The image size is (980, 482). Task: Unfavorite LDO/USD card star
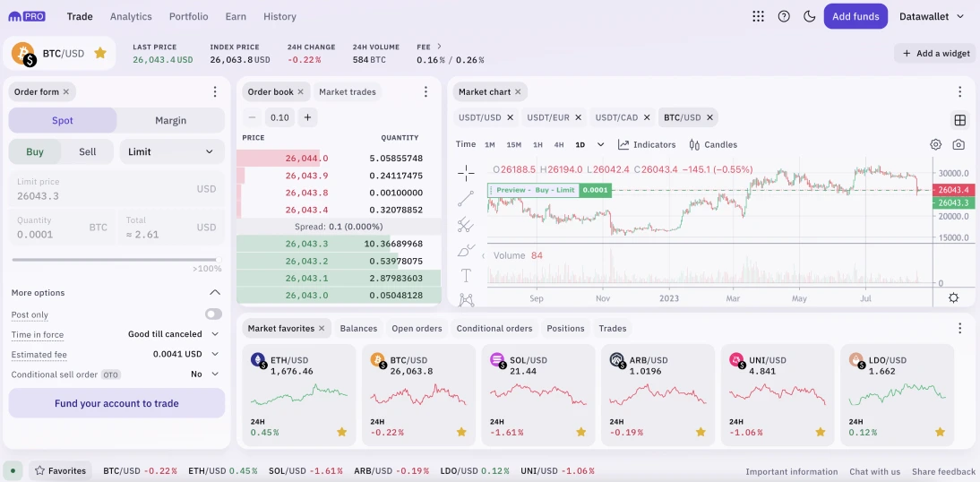940,432
